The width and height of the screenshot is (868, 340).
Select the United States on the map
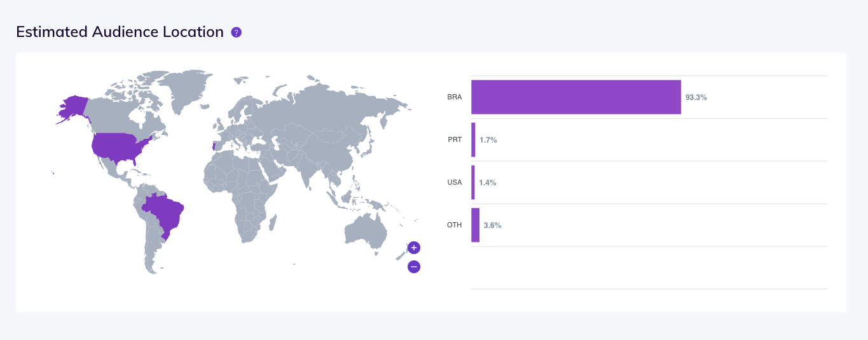121,148
